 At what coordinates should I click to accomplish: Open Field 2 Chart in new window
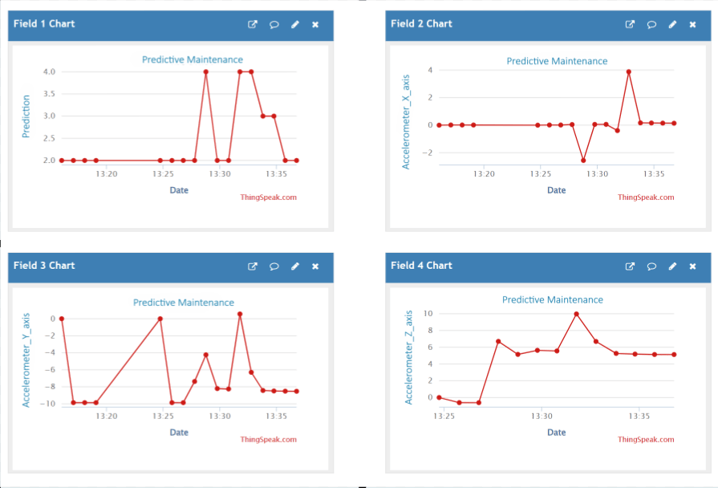pos(630,24)
